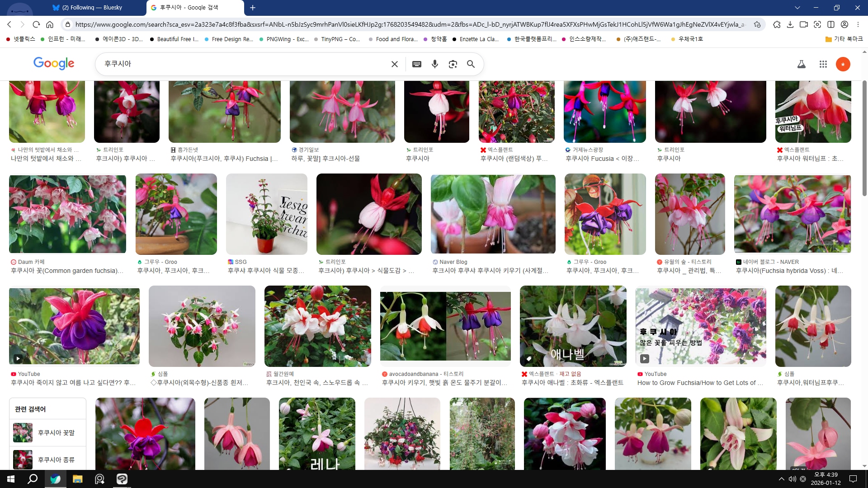868x488 pixels.
Task: Open Google Lens image search
Action: 453,64
